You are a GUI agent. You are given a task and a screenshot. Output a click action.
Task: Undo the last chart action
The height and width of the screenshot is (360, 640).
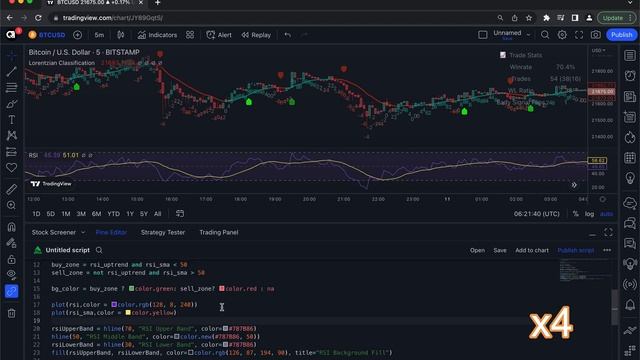point(288,35)
